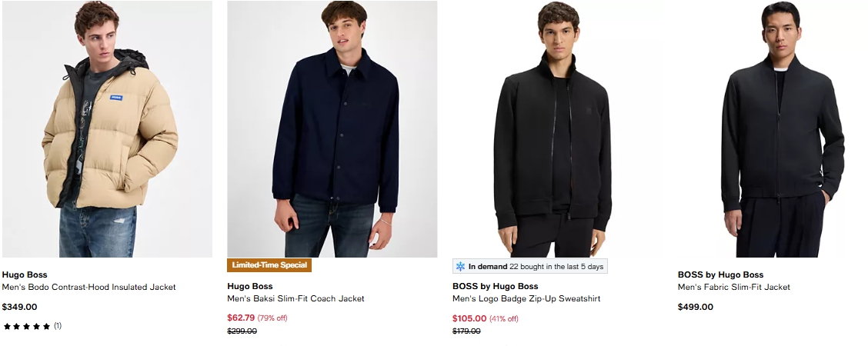Click the review count (1)

click(x=58, y=326)
